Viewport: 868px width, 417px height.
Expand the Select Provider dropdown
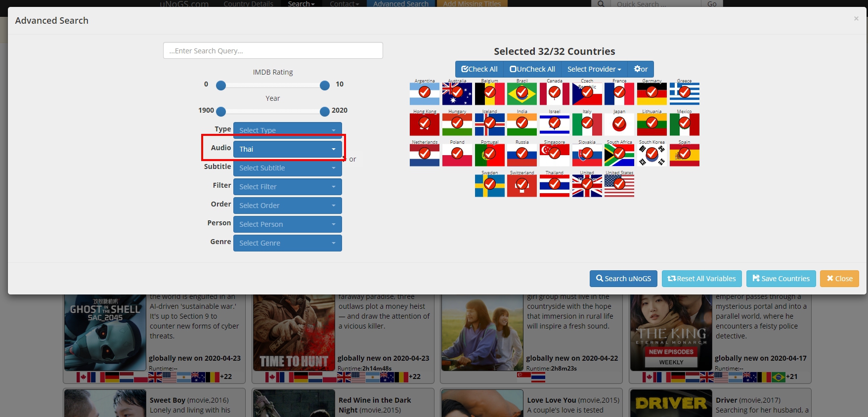pos(594,69)
